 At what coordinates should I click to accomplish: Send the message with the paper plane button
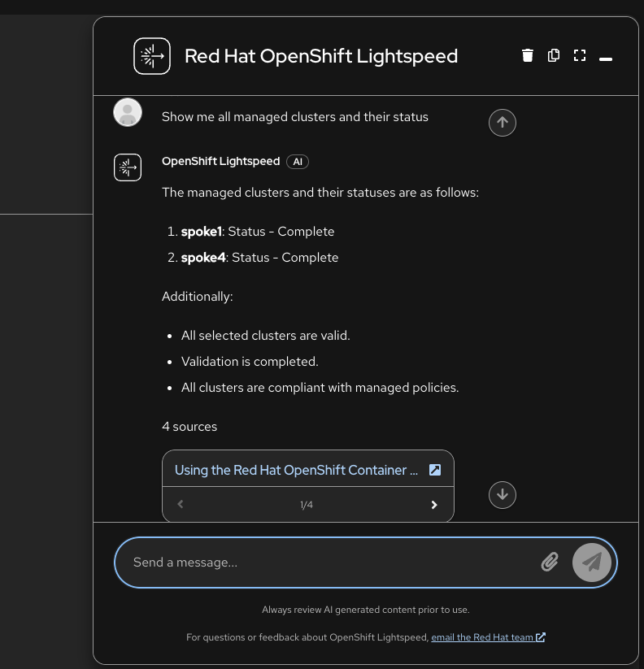(x=592, y=563)
